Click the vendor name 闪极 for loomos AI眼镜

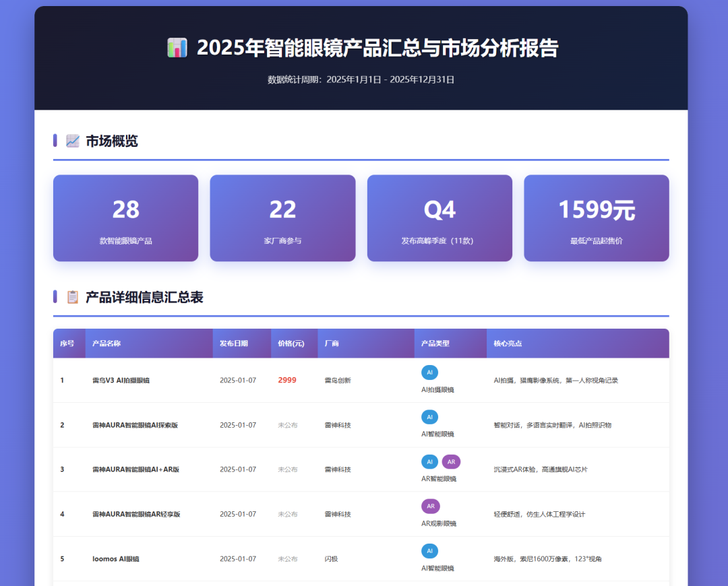click(x=330, y=558)
